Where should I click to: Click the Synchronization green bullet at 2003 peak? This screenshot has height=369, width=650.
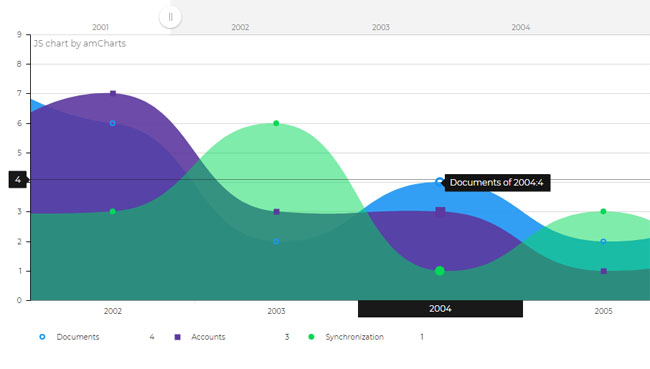tap(276, 123)
